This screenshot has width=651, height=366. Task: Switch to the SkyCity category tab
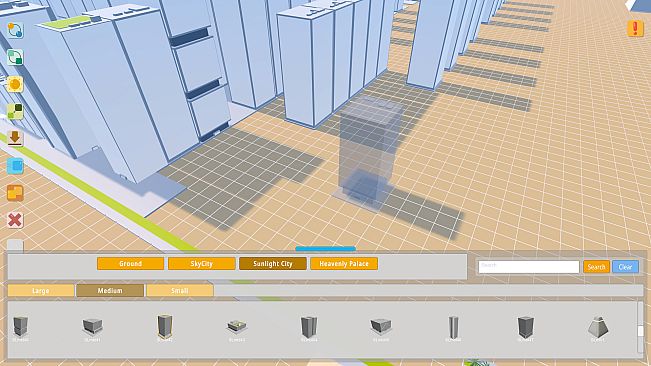201,264
